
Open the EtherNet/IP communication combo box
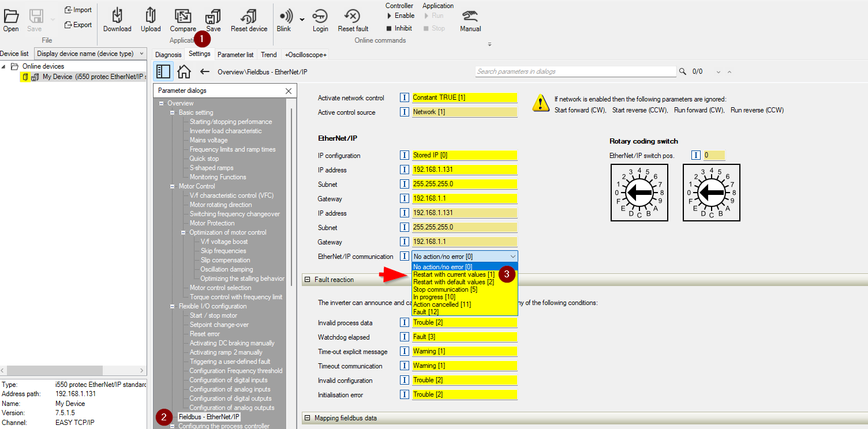[x=465, y=256]
